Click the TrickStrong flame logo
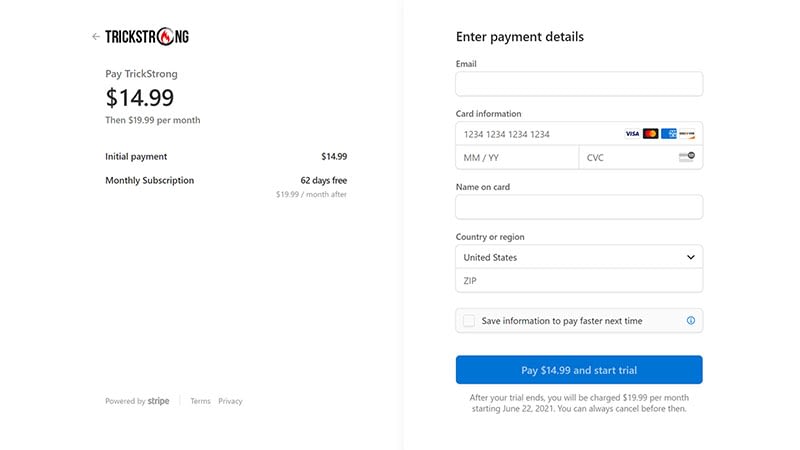This screenshot has height=450, width=800. (x=147, y=37)
